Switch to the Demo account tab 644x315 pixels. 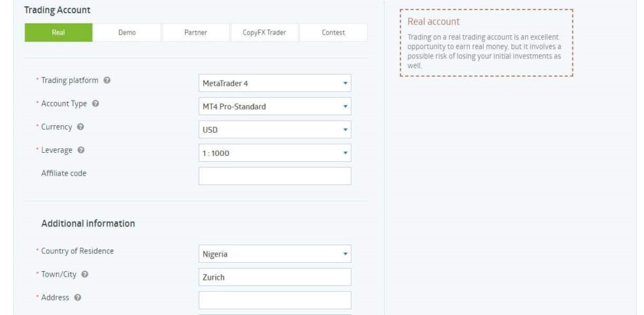point(127,33)
